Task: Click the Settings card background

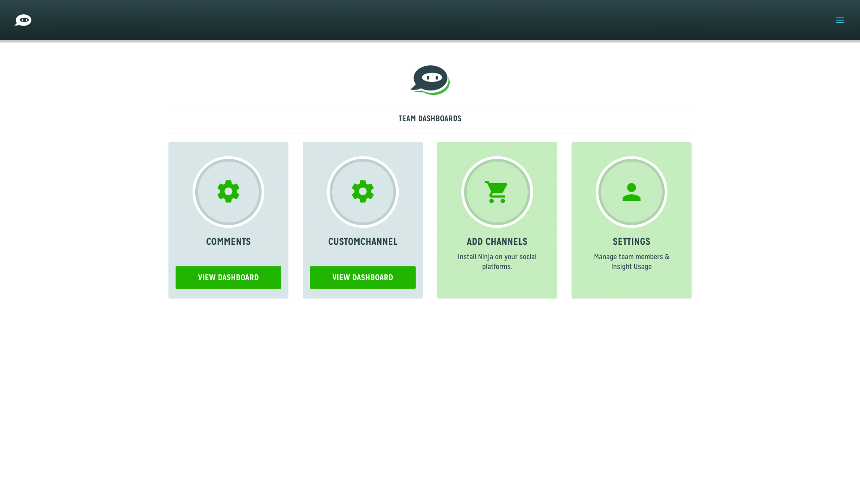Action: (x=631, y=286)
